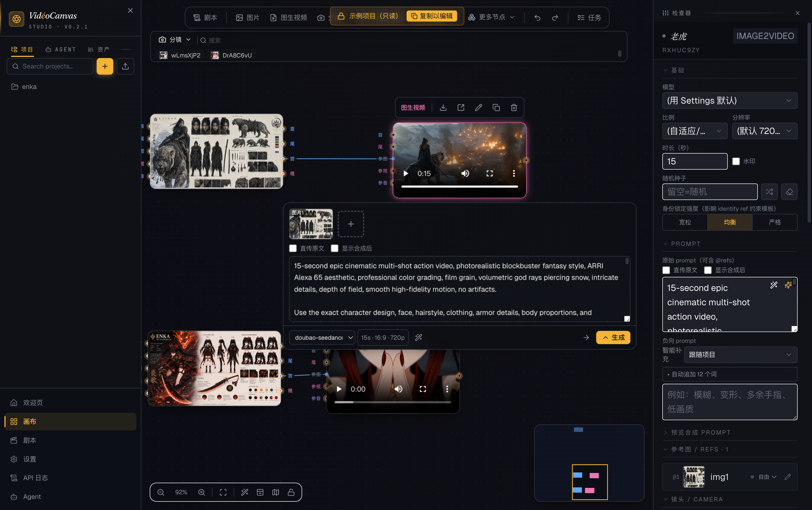Screen dimensions: 812x510
Task: Click the sparkle AI enhance icon in prompt box
Action: 788,285
